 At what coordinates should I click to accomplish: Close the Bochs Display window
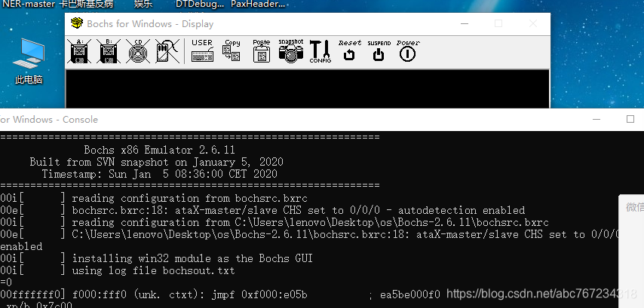click(x=533, y=24)
